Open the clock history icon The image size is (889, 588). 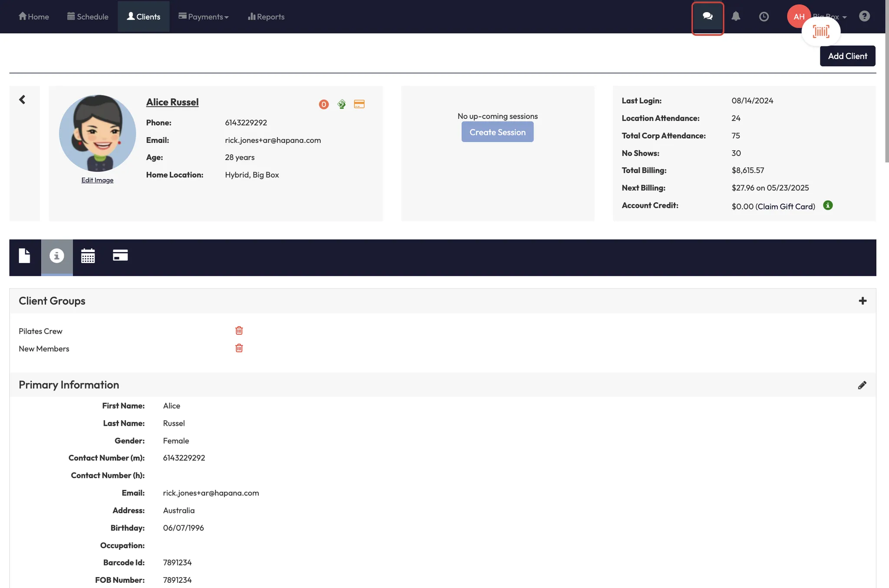(764, 16)
